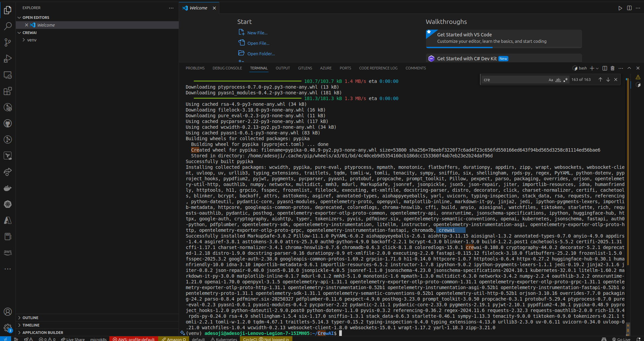The height and width of the screenshot is (341, 644).
Task: Open Explorer panel more actions ellipsis
Action: [x=171, y=8]
